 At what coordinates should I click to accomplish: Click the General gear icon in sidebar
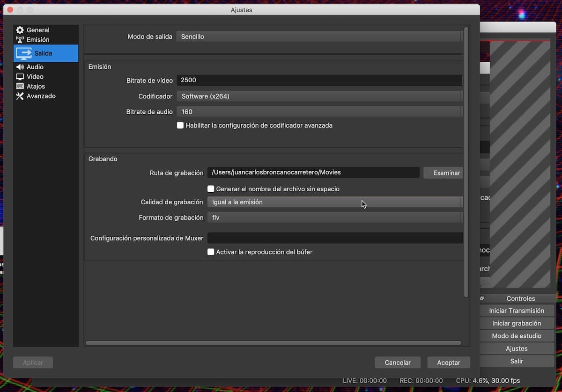20,30
